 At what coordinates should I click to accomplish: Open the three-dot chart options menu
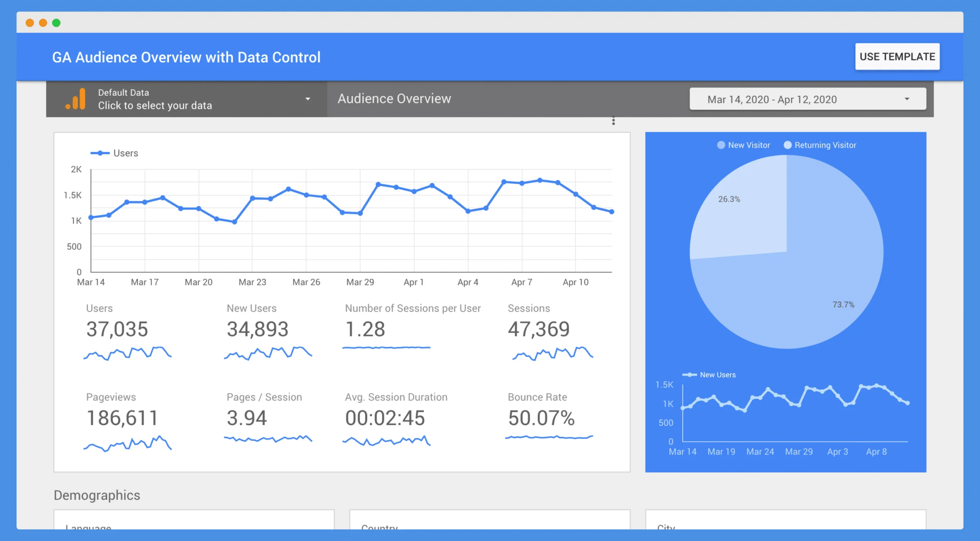(x=613, y=121)
